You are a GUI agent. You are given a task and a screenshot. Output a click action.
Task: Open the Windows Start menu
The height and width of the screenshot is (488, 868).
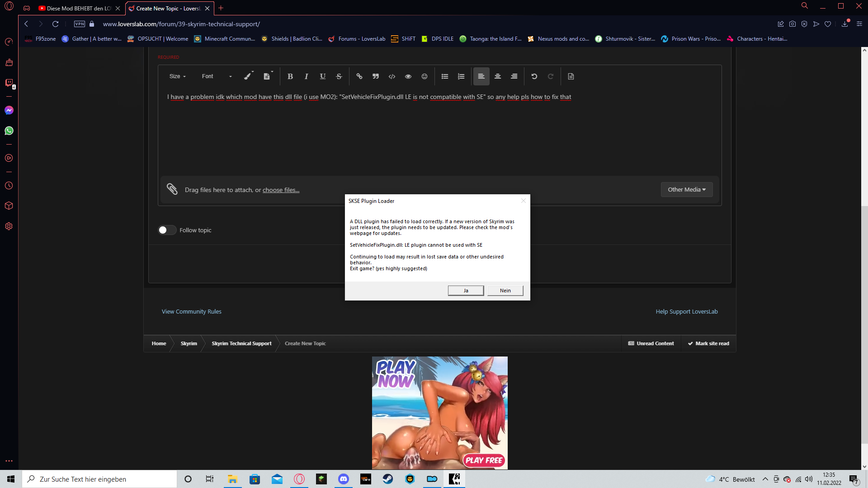point(11,479)
